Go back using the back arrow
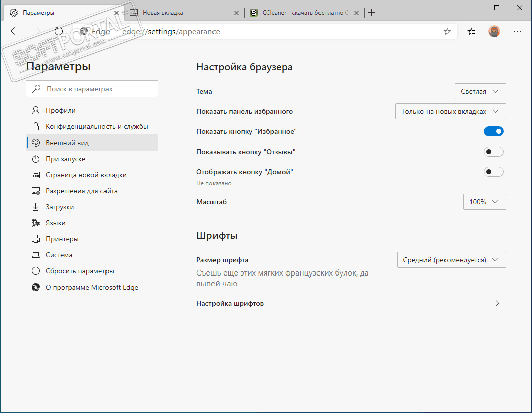This screenshot has height=413, width=532. 15,31
